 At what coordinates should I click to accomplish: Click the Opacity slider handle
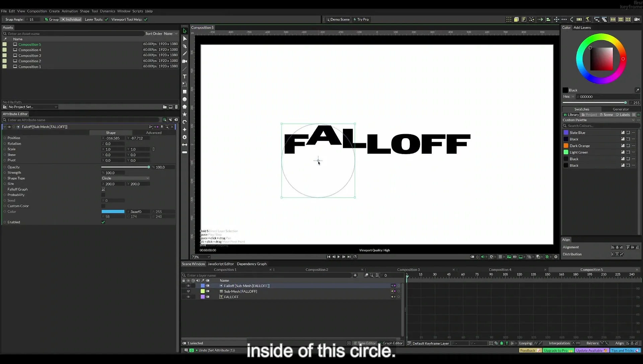149,167
